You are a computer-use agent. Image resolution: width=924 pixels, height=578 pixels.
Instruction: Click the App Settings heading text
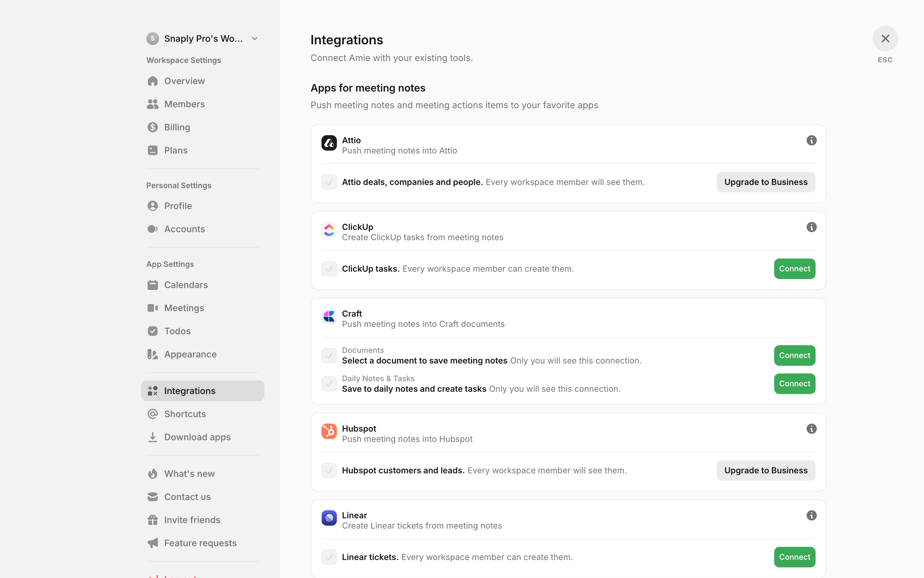[x=170, y=264]
